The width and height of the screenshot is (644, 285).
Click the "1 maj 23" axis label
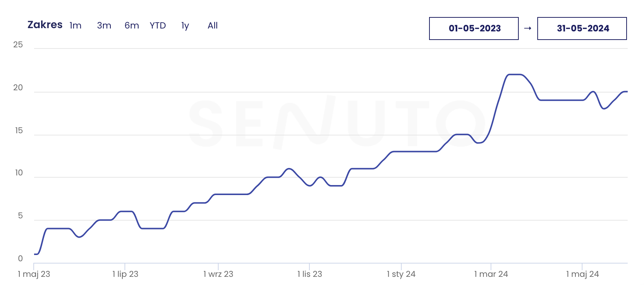point(34,274)
